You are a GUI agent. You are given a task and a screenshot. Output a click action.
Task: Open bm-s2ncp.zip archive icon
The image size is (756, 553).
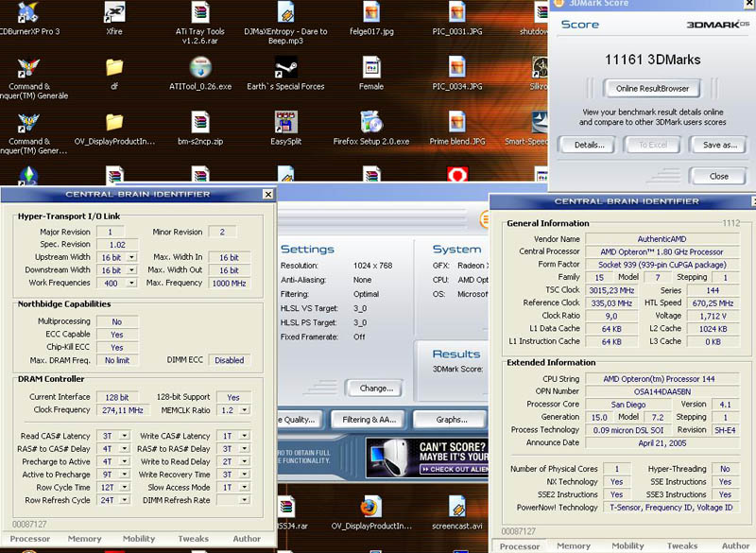200,129
